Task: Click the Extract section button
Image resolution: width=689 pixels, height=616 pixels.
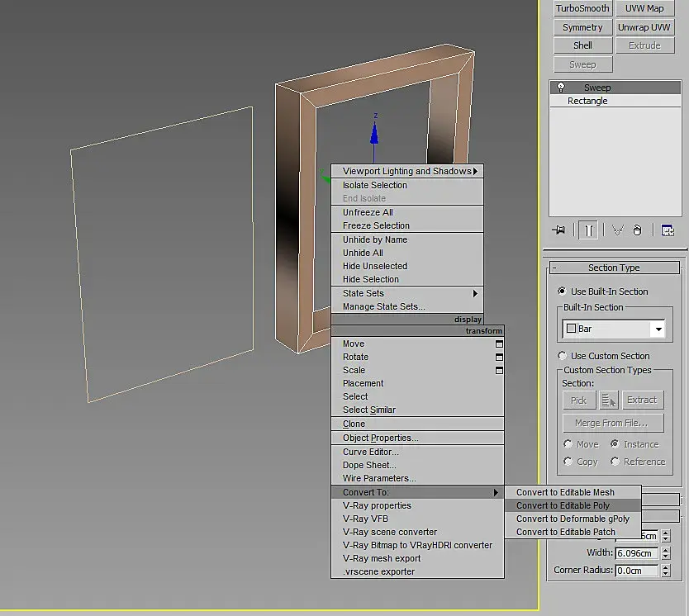Action: click(643, 400)
